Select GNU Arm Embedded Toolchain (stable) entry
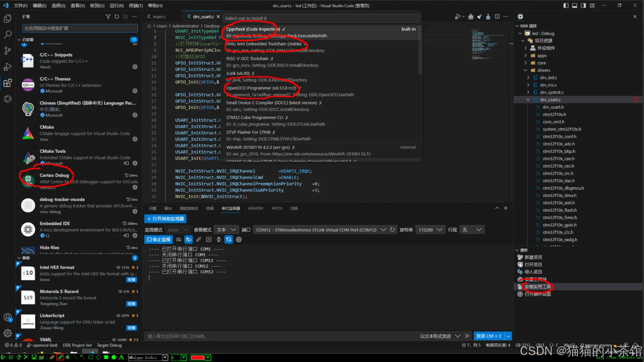Viewport: 644px width, 362px height. (x=321, y=47)
